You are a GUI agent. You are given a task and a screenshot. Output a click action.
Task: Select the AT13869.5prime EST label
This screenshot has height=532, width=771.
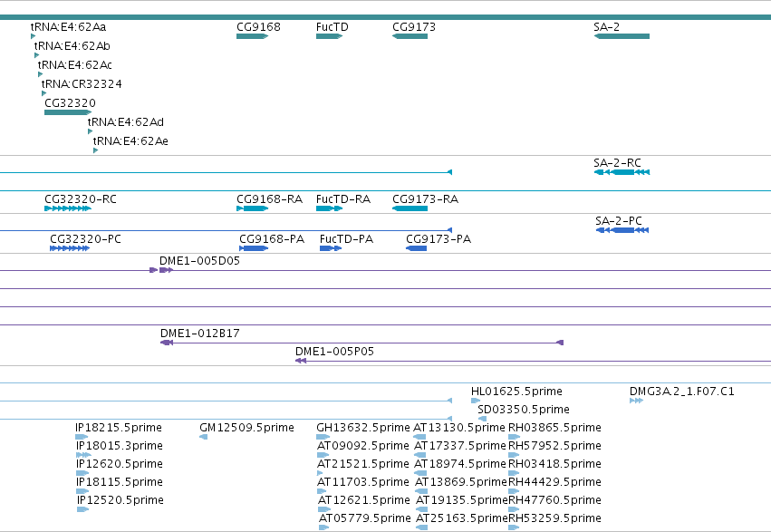coord(461,482)
